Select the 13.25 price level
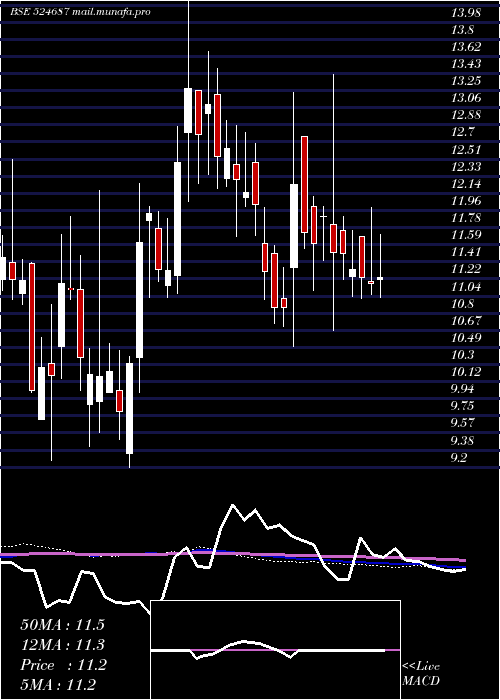The image size is (500, 700). click(466, 81)
